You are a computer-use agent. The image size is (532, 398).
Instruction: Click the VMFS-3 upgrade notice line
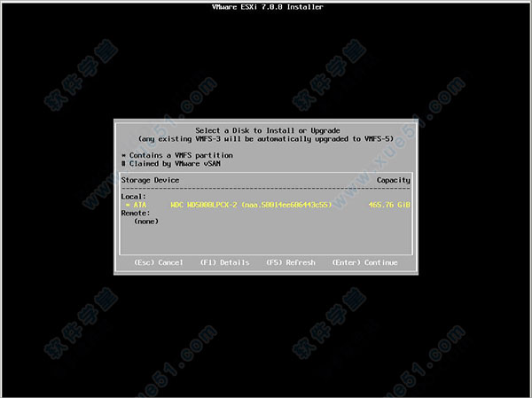coord(266,139)
